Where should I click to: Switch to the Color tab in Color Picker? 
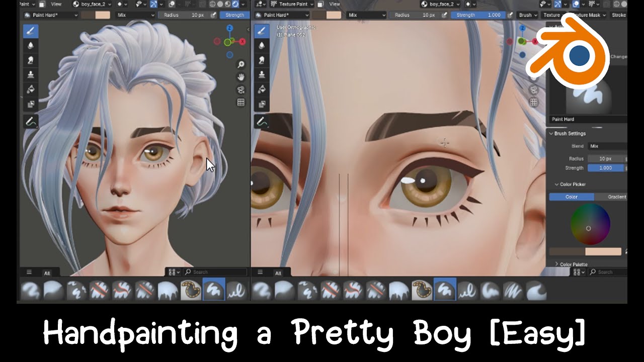[572, 197]
